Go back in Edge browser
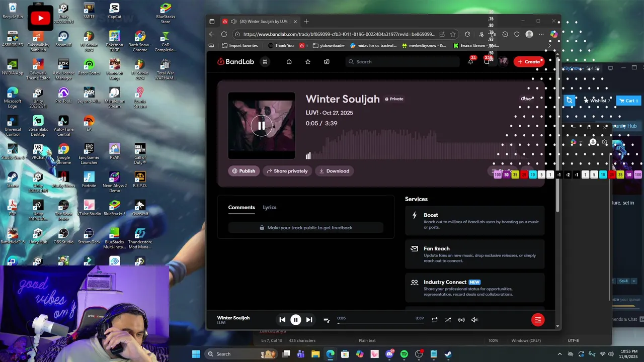The height and width of the screenshot is (362, 644). tap(212, 34)
